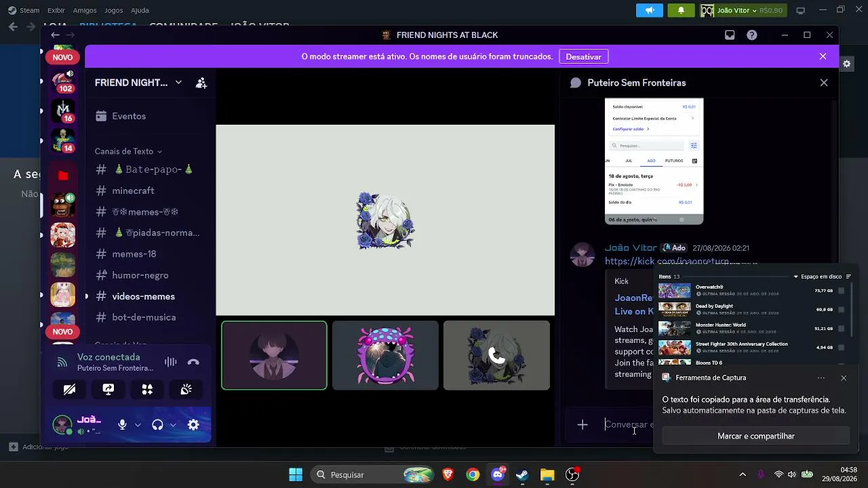Open the red folder in server list
Viewport: 868px width, 488px height.
click(63, 176)
